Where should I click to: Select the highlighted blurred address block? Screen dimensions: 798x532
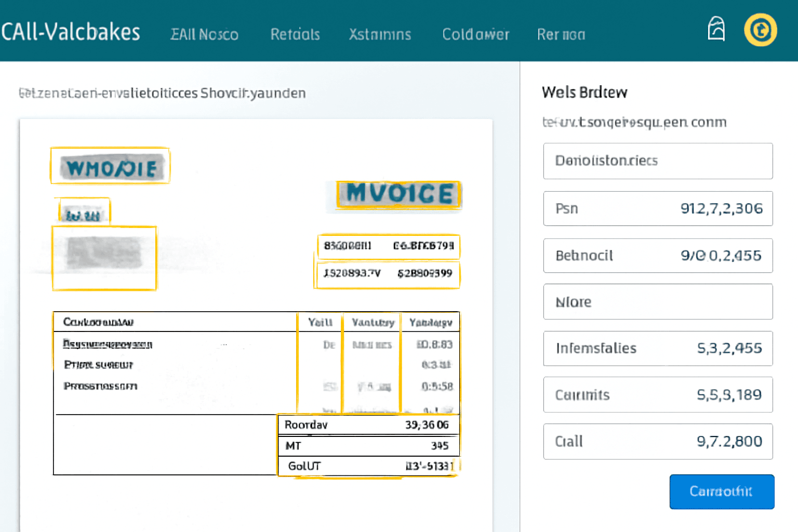coord(104,258)
